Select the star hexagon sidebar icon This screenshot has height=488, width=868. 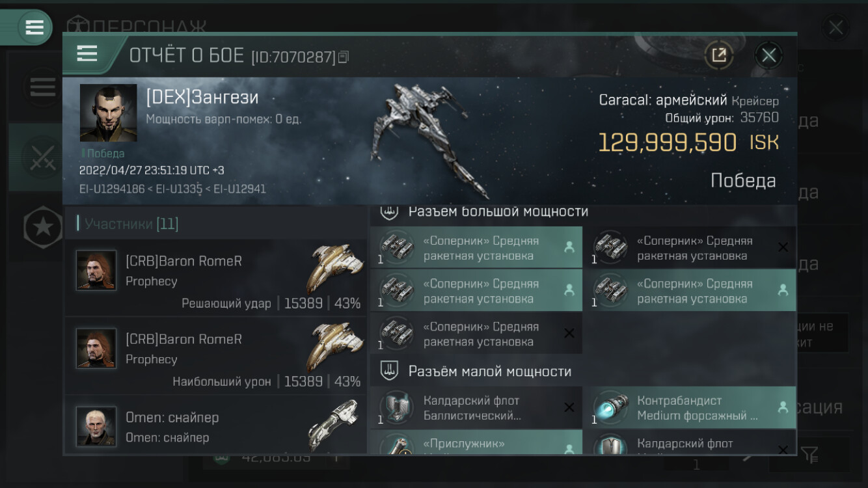43,227
